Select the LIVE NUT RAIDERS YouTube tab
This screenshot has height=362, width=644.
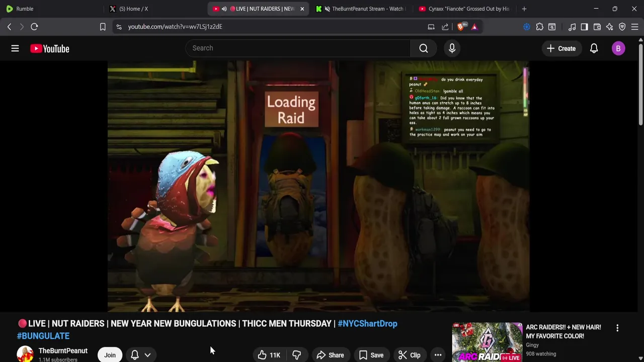[x=259, y=9]
